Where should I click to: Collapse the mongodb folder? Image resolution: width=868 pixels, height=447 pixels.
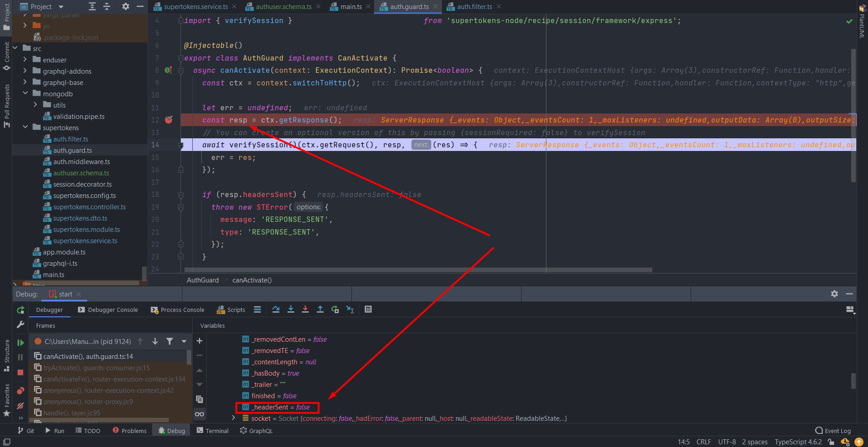coord(25,94)
